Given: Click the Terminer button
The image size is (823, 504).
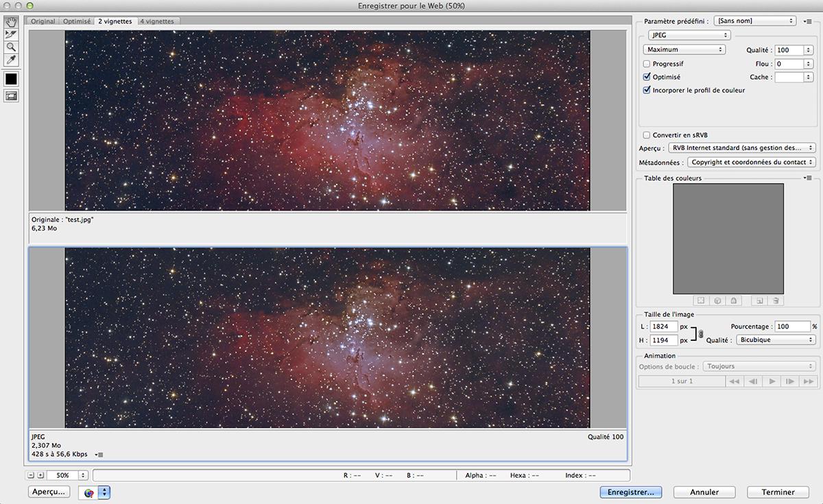Looking at the screenshot, I should [x=778, y=492].
